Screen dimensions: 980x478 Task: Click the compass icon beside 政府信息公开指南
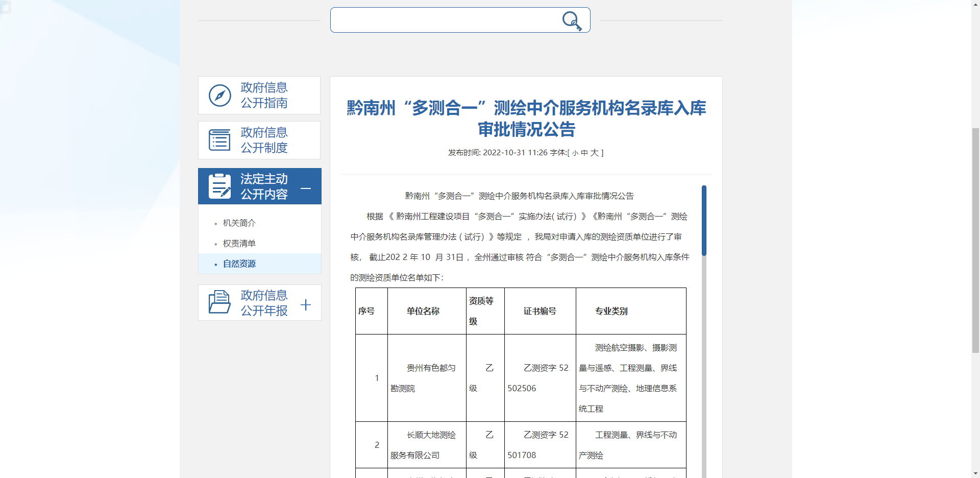(219, 95)
